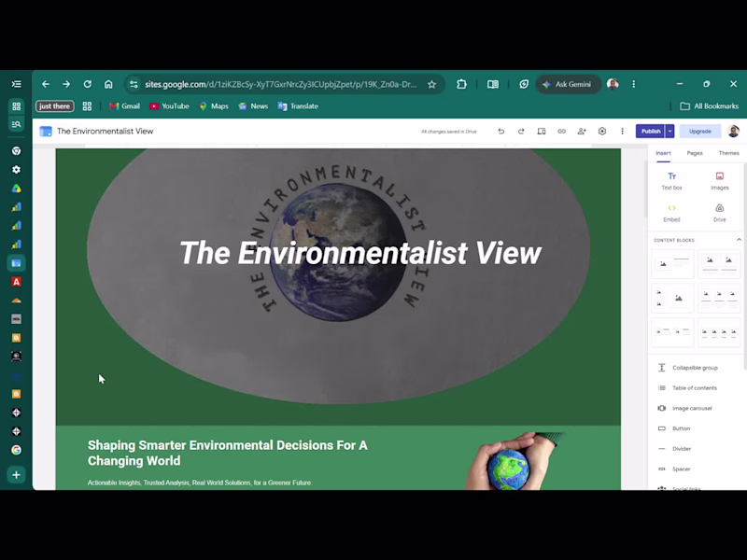Open the Publish options dropdown arrow
Image resolution: width=747 pixels, height=560 pixels.
coord(669,131)
